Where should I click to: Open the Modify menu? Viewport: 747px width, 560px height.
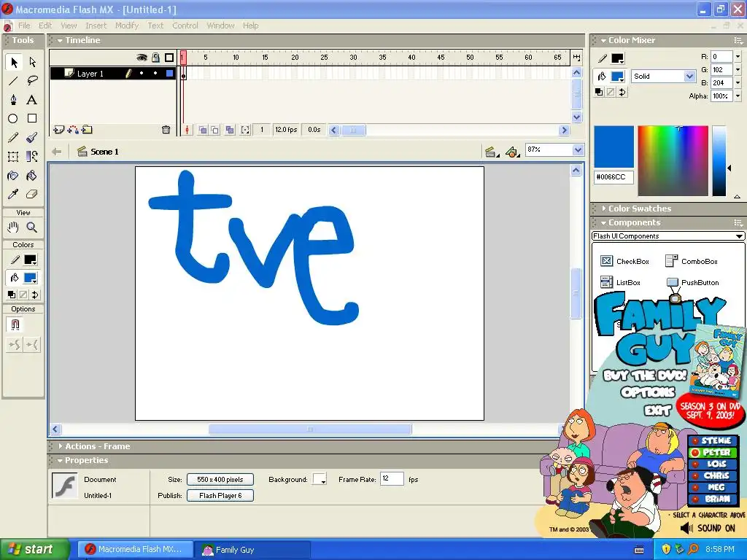click(x=127, y=26)
